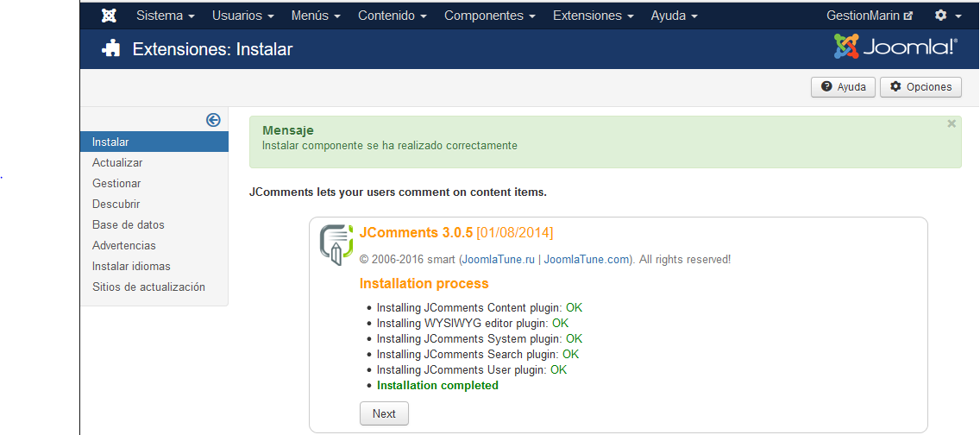
Task: Click the Ayuda help button
Action: 843,86
